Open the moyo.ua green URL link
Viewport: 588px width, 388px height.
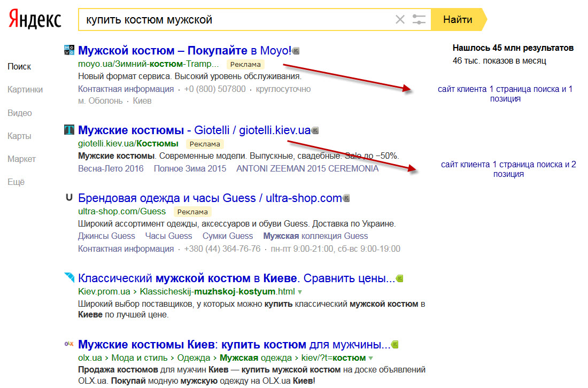pos(148,64)
